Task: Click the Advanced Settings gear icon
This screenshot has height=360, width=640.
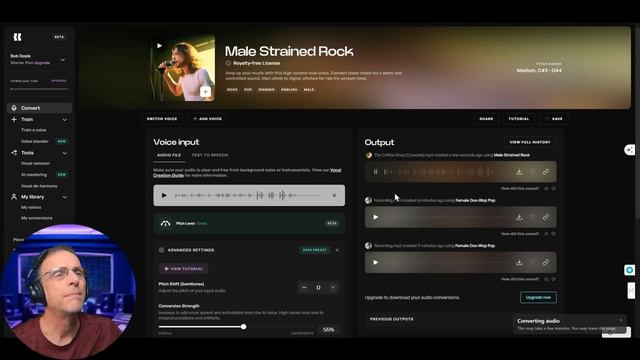Action: click(x=162, y=250)
